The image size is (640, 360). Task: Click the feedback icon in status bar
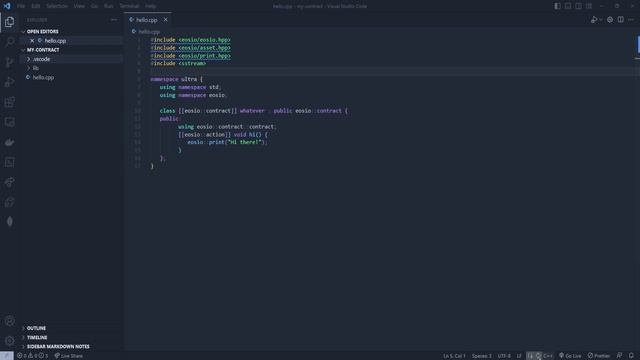point(620,356)
